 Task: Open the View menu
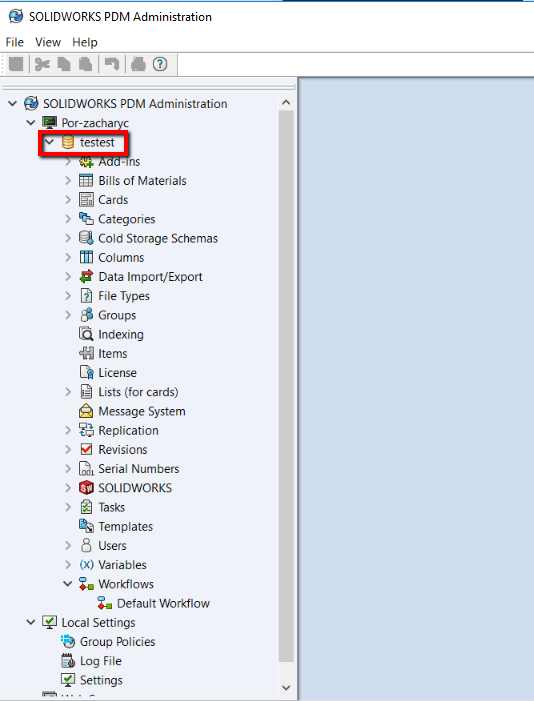(48, 42)
